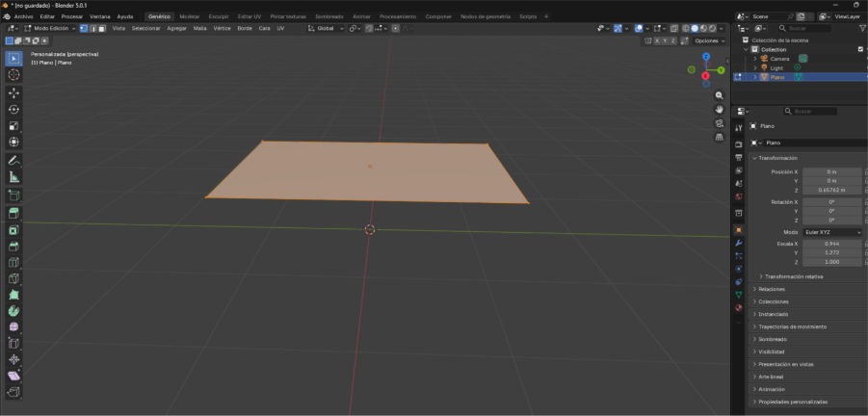Screen dimensions: 868x416
Task: Open the Archivo menu
Action: (x=23, y=16)
